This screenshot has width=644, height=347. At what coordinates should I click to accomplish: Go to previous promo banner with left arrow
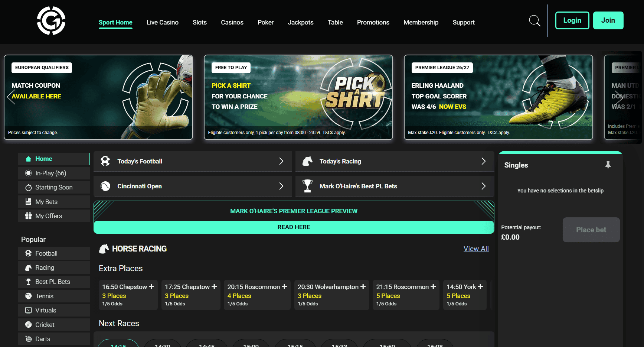pos(11,97)
